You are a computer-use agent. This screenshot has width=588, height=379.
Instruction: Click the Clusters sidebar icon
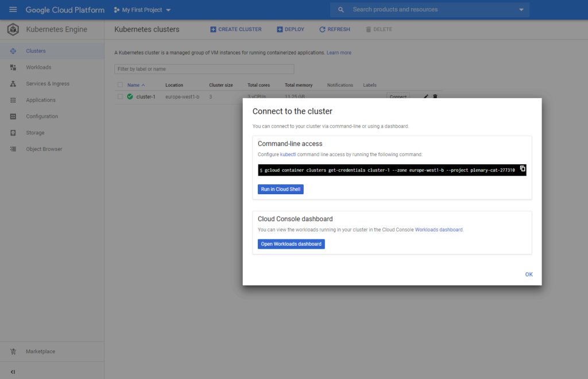tap(13, 51)
